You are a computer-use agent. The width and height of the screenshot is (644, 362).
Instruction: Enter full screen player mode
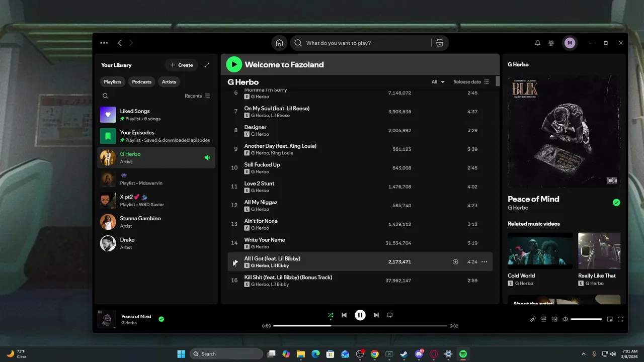point(620,319)
